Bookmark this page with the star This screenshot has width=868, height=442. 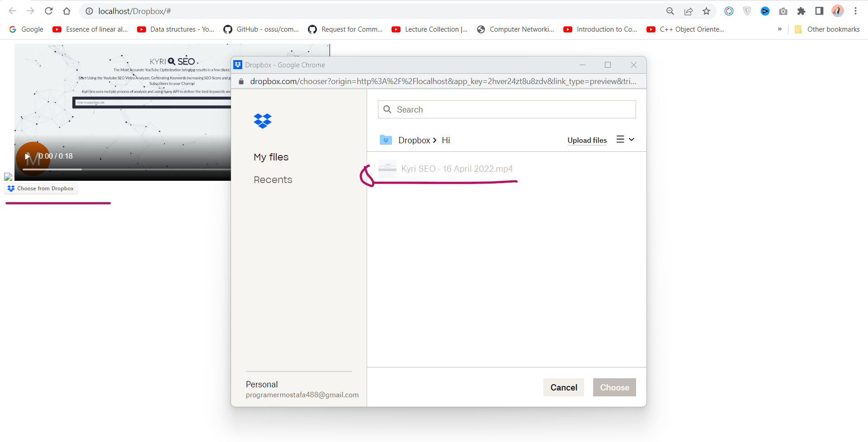click(x=707, y=11)
